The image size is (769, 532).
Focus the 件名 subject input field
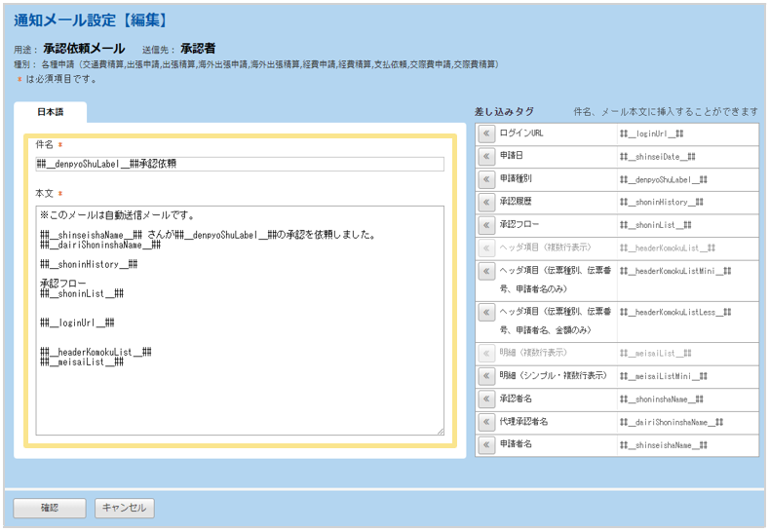[x=239, y=165]
